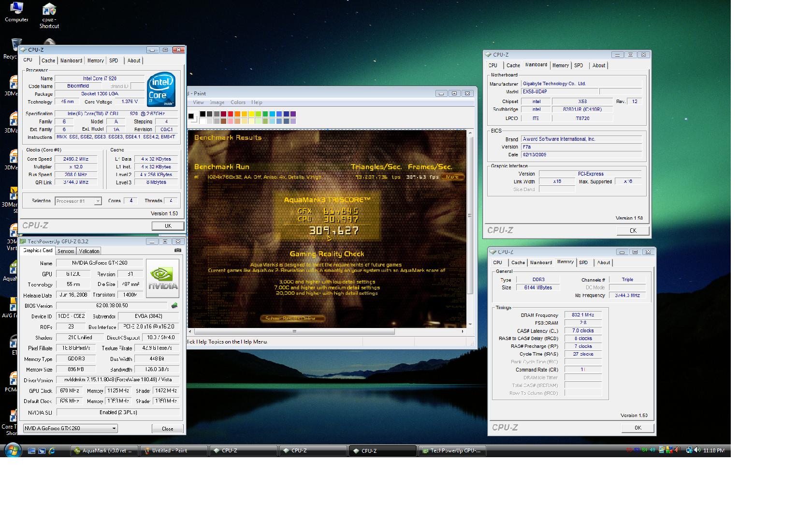Open the Processor #1 selection dropdown
Image resolution: width=812 pixels, height=508 pixels.
point(78,201)
